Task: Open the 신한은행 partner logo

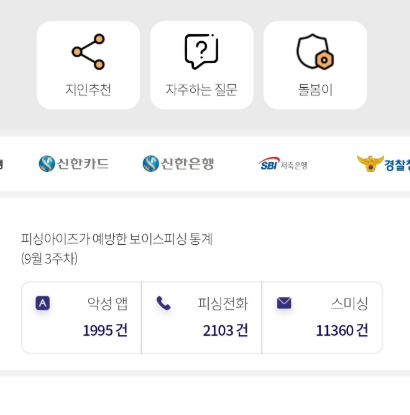Action: point(178,164)
